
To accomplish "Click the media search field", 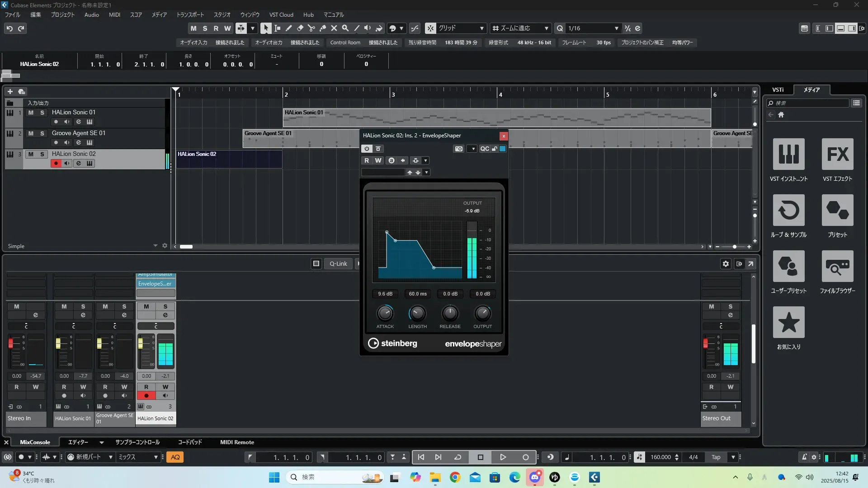I will coord(809,103).
